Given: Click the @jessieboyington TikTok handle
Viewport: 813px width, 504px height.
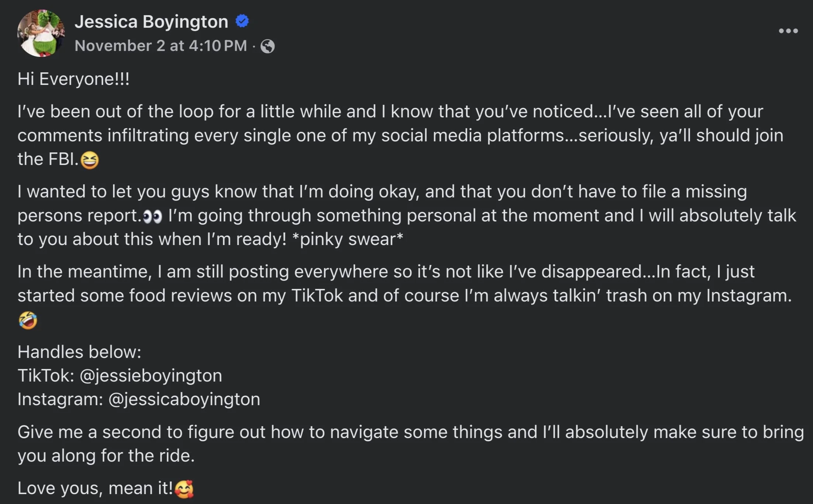Looking at the screenshot, I should click(151, 376).
